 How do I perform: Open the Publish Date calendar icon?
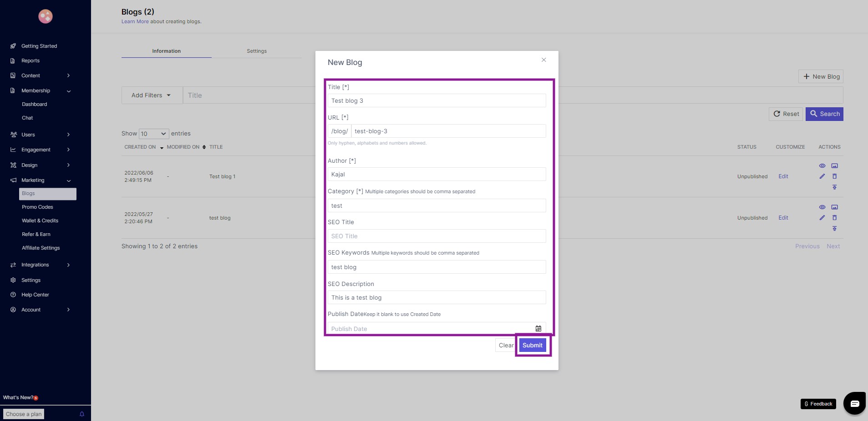pyautogui.click(x=538, y=328)
